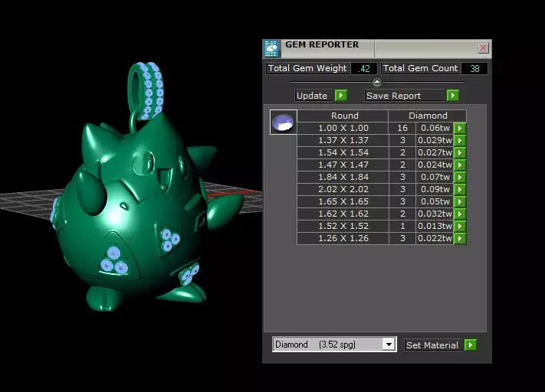Select the 1.54 X 1.54 size cell
Screen dimensions: 545x392
(343, 152)
